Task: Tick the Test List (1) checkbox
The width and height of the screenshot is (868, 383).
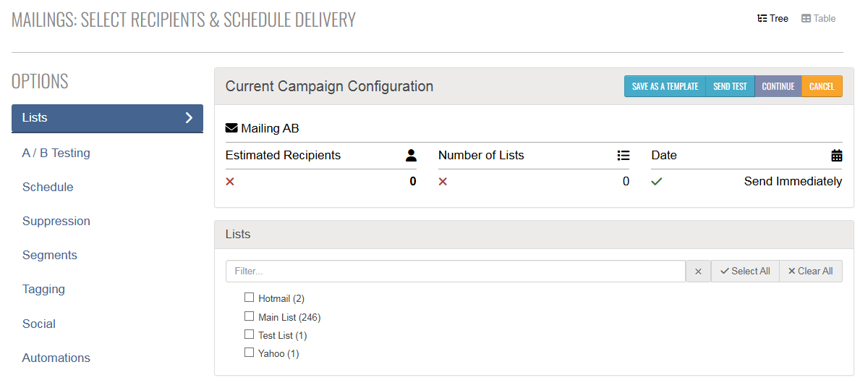Action: tap(249, 334)
